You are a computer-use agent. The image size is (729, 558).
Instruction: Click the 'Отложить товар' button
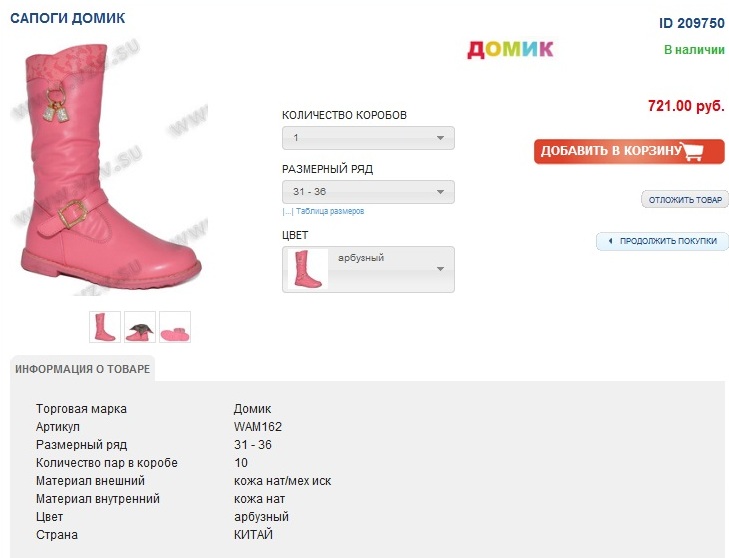(685, 200)
